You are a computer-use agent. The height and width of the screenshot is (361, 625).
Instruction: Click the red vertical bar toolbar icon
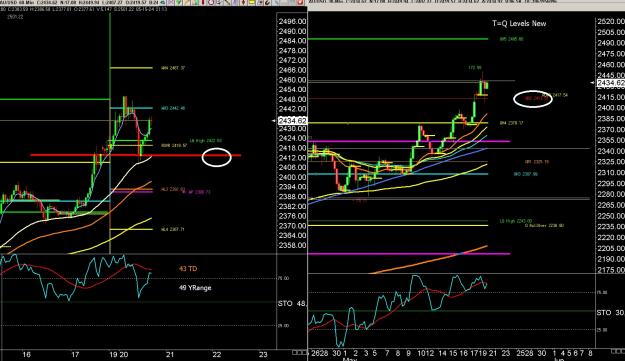tap(203, 2)
